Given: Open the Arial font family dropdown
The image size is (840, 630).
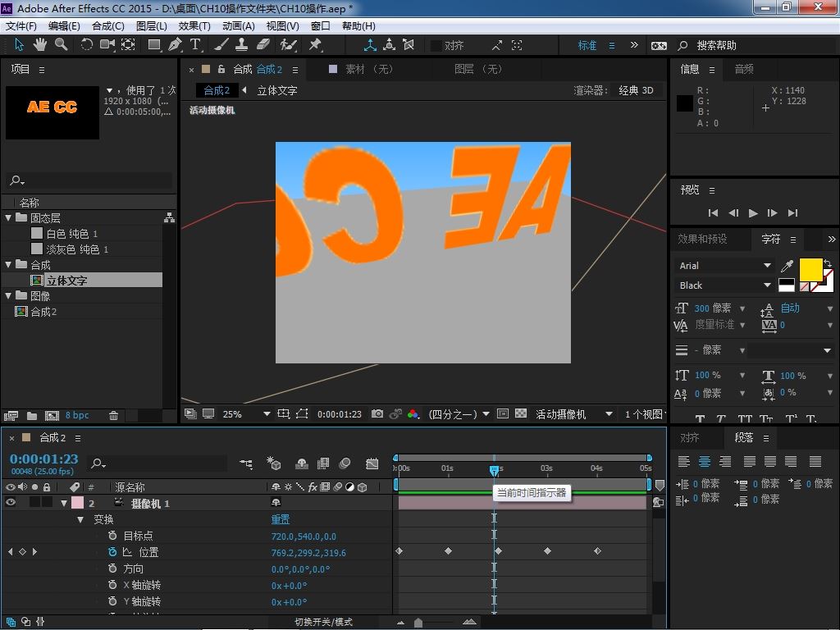Looking at the screenshot, I should click(x=724, y=266).
